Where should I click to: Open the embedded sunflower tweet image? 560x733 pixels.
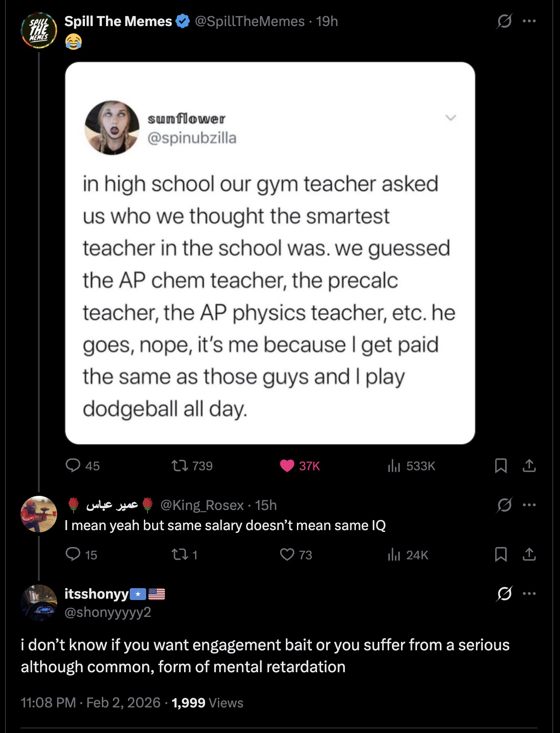270,253
